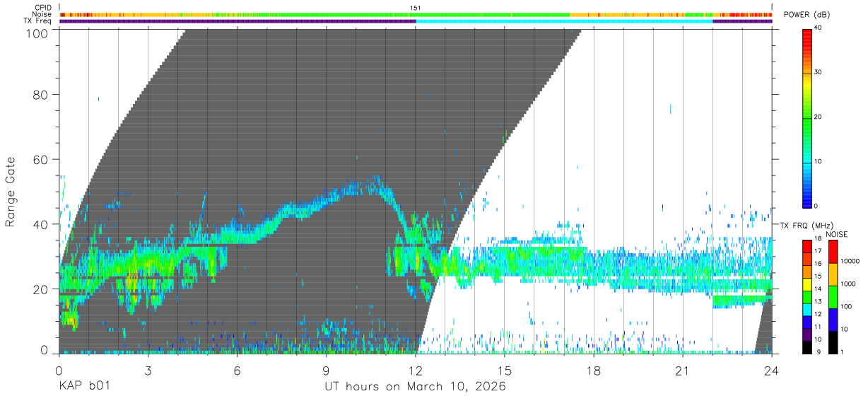The height and width of the screenshot is (401, 868).
Task: Click the cyan swatch in TX frequency legend
Action: 807,309
